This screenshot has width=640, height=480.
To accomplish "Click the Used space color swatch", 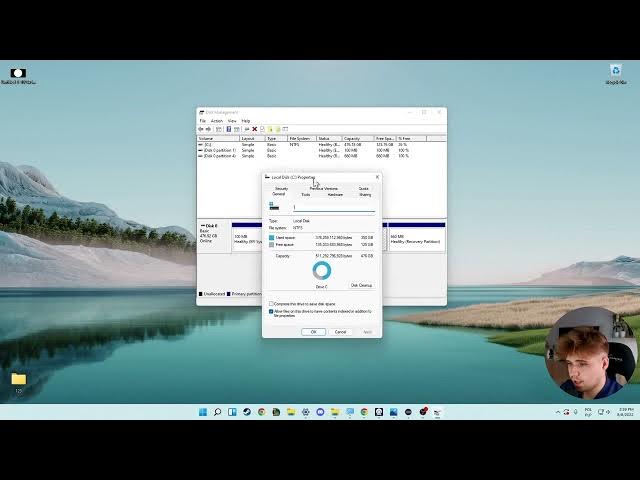I will pyautogui.click(x=271, y=237).
